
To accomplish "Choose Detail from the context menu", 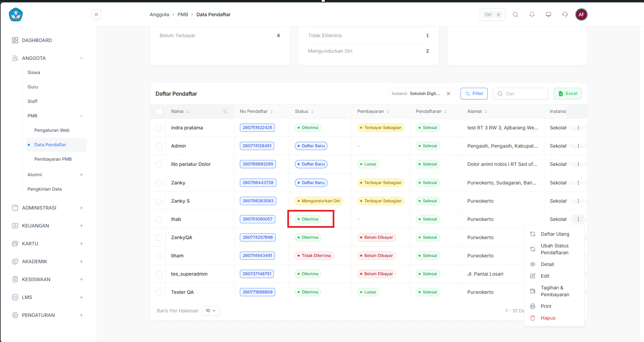I will pyautogui.click(x=554, y=264).
